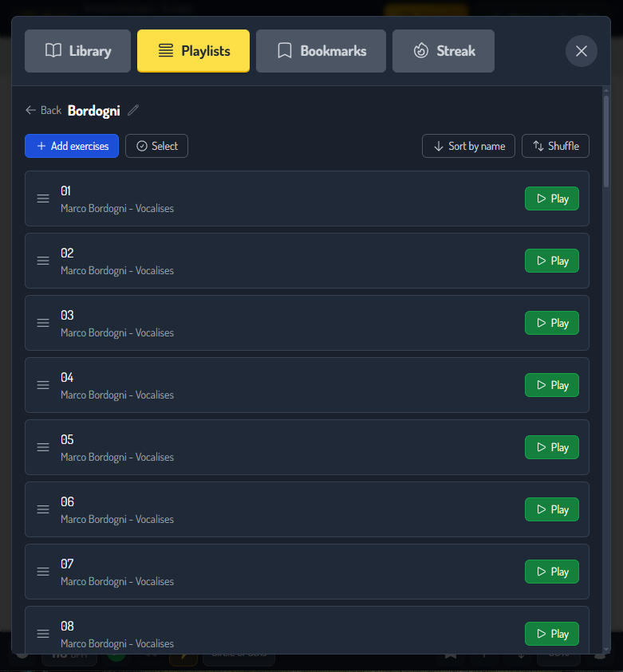Image resolution: width=623 pixels, height=672 pixels.
Task: Click the scrollbar down arrow
Action: click(x=605, y=650)
